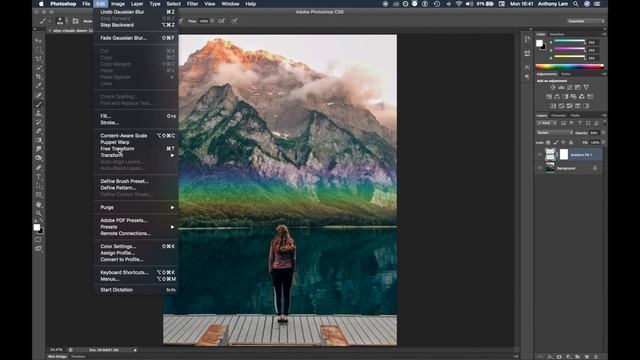Select the Lasso tool
The height and width of the screenshot is (360, 640).
tap(38, 59)
